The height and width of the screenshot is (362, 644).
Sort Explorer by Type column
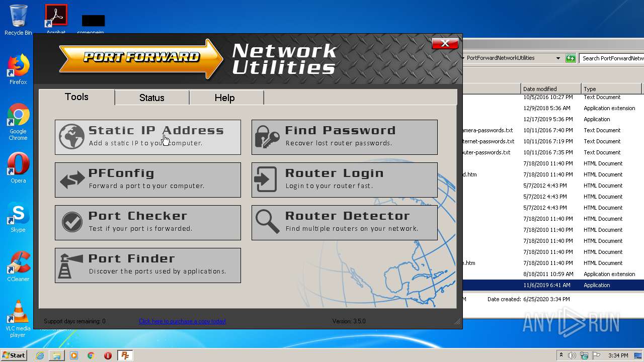612,88
